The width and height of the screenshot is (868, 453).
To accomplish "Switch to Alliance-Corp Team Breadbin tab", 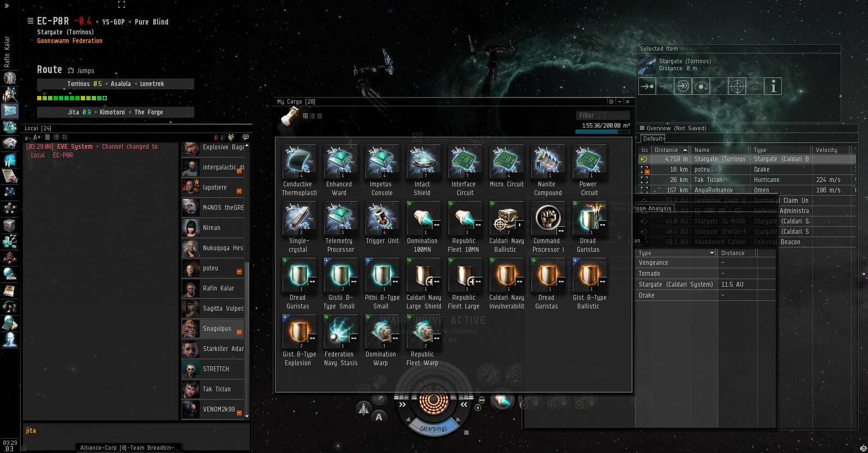I will [129, 448].
